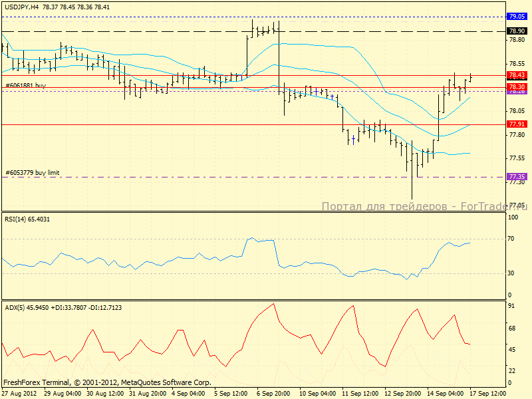This screenshot has height=399, width=532.
Task: Click the 6 Sep 20:00 time marker
Action: [274, 393]
